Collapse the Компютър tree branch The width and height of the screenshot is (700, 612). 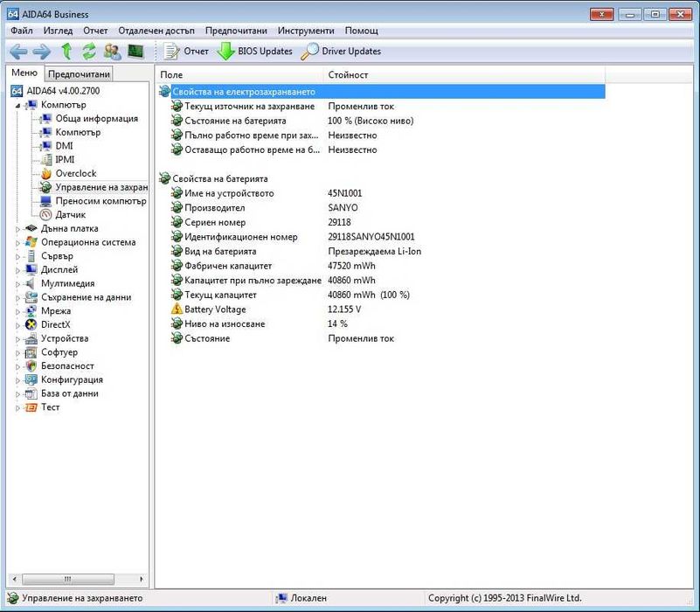17,106
